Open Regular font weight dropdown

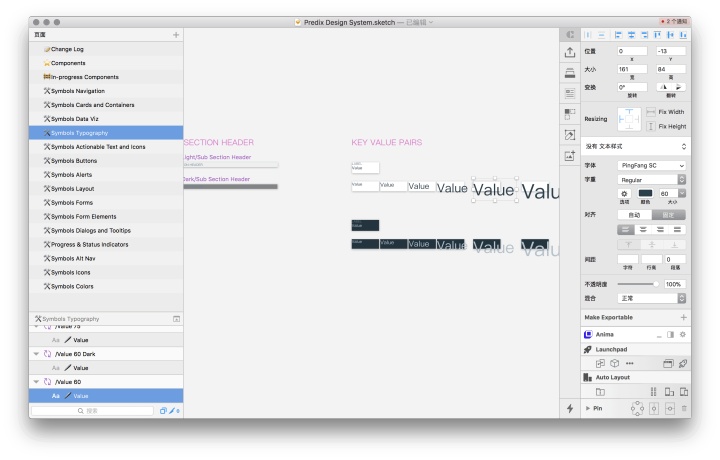coord(652,180)
